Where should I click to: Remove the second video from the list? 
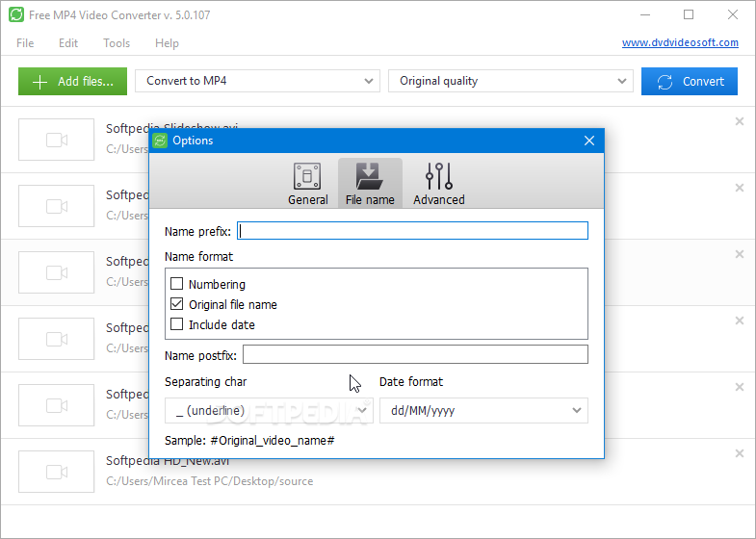pyautogui.click(x=740, y=188)
